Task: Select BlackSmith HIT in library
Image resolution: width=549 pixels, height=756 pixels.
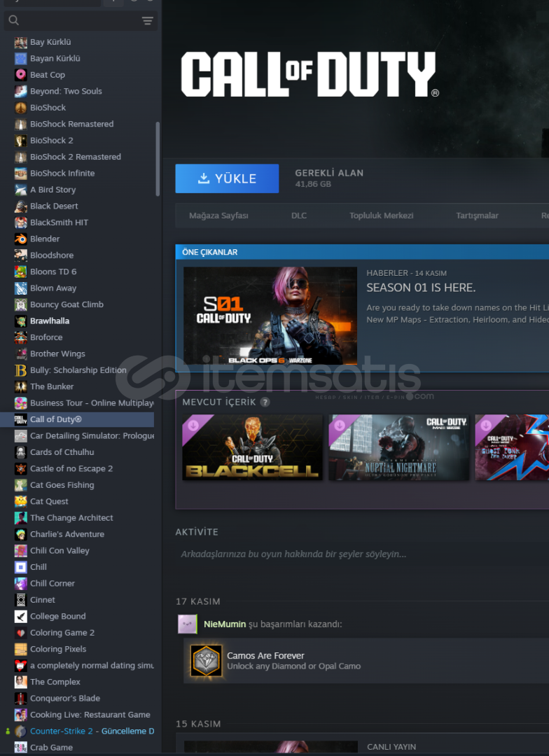Action: (59, 223)
